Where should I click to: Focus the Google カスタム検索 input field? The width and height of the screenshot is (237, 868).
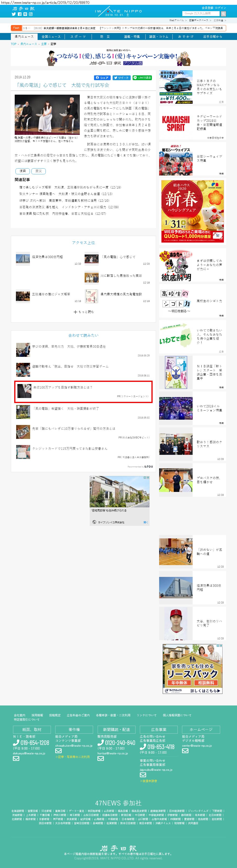click(201, 14)
